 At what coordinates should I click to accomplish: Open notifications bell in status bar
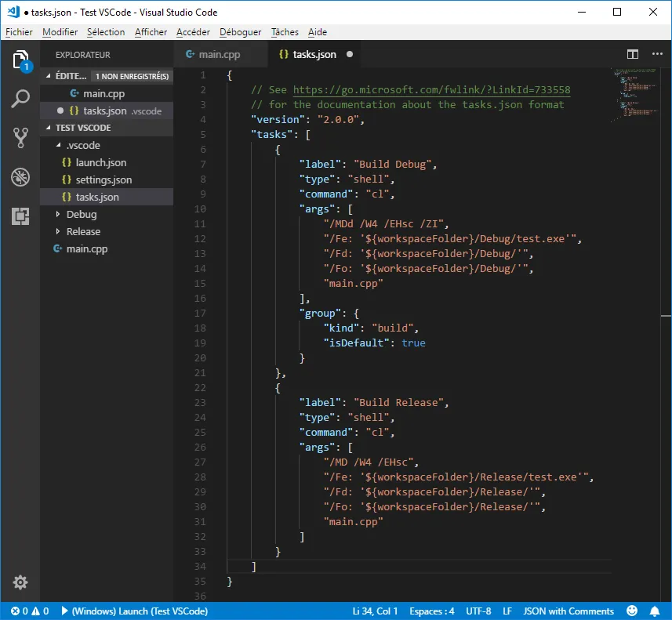[x=655, y=611]
